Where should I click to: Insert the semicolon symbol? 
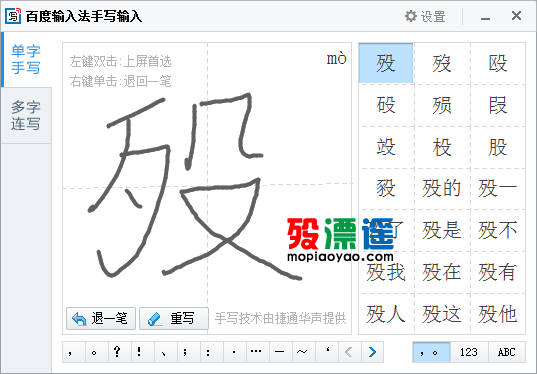click(x=188, y=352)
